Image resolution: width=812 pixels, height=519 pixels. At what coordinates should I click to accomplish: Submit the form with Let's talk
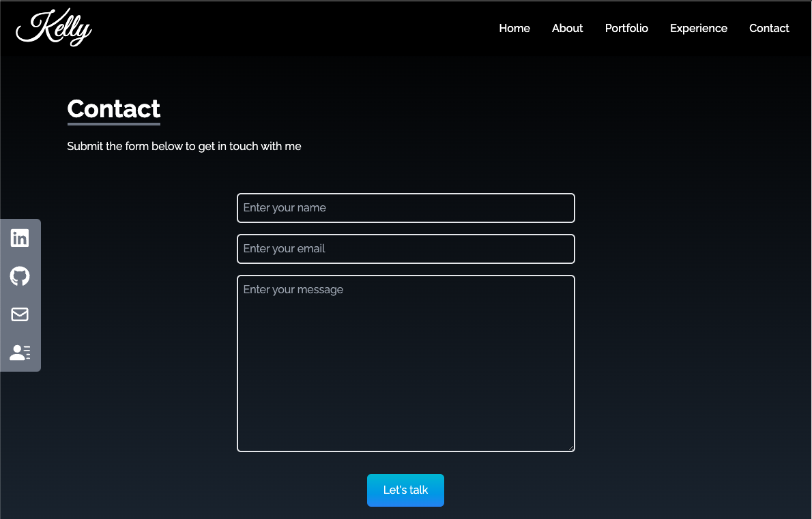pyautogui.click(x=405, y=490)
